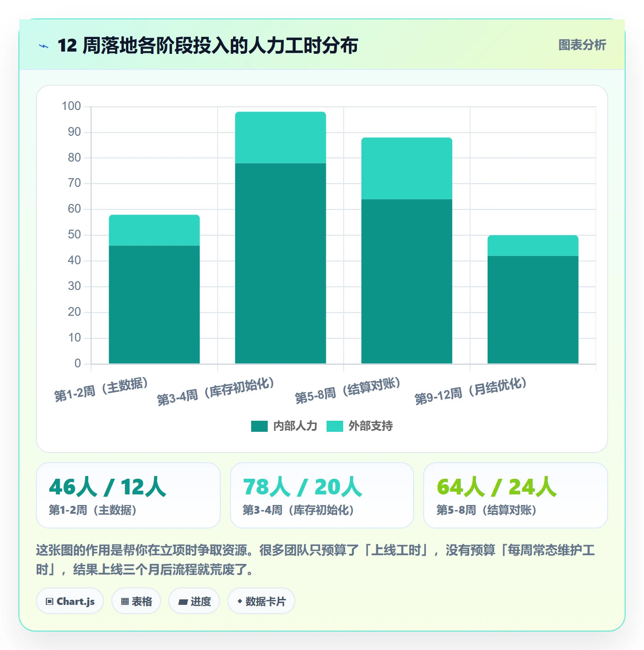Select the 进度 tag chip

pyautogui.click(x=194, y=601)
